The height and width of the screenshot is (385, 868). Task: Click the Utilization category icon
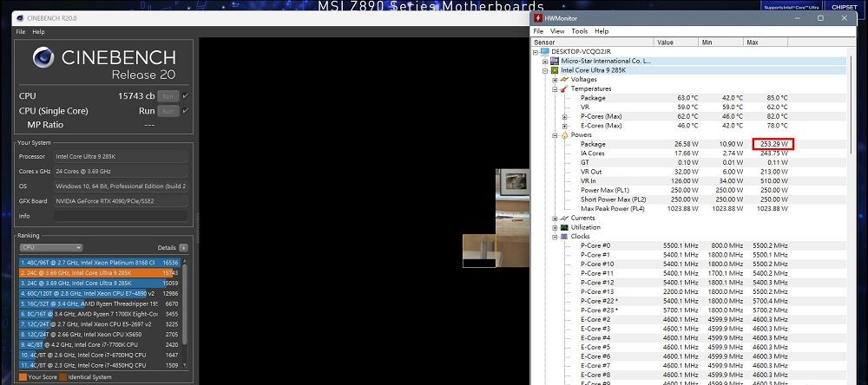(x=565, y=227)
